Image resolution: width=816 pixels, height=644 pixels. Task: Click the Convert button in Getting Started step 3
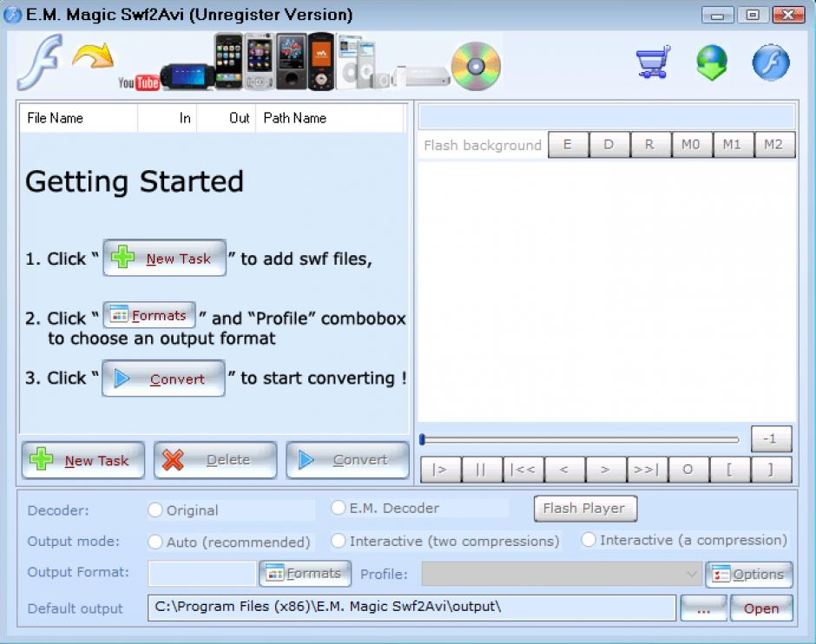point(163,378)
